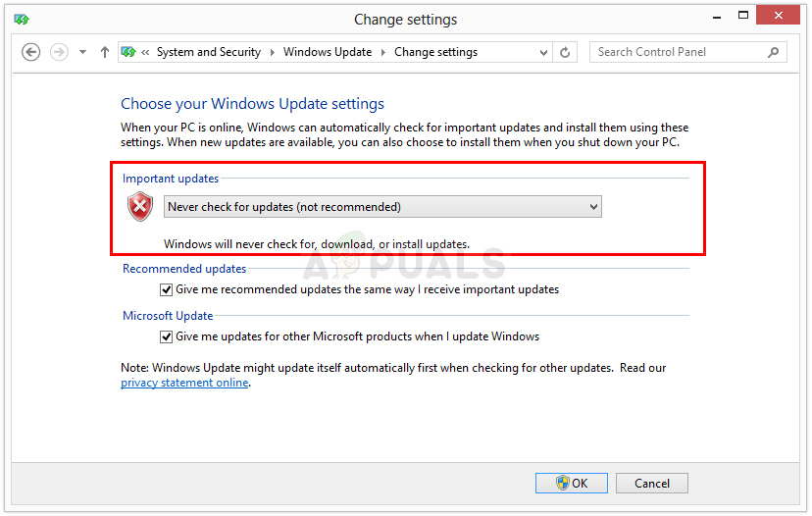Click the red shield warning icon

point(140,207)
